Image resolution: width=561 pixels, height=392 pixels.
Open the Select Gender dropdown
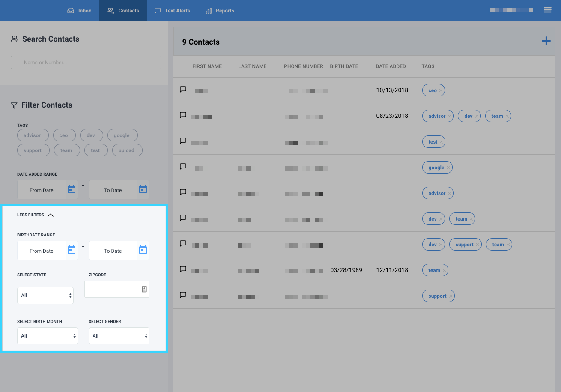pyautogui.click(x=119, y=336)
